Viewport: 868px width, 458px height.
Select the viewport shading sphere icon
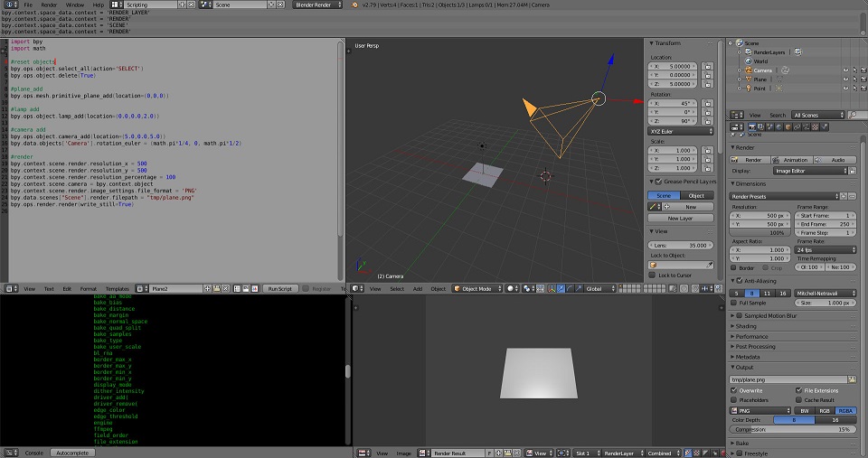pos(510,288)
